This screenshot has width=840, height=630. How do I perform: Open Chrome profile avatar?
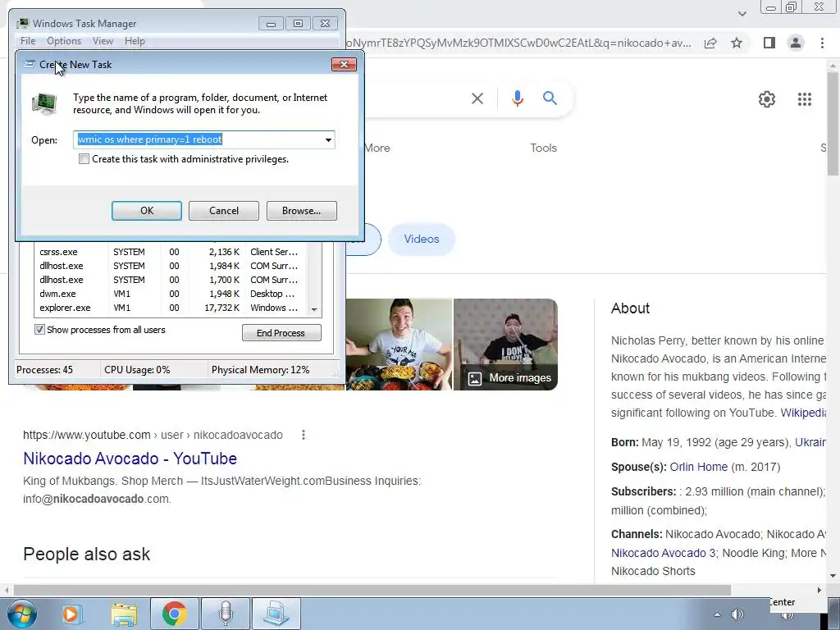point(796,43)
